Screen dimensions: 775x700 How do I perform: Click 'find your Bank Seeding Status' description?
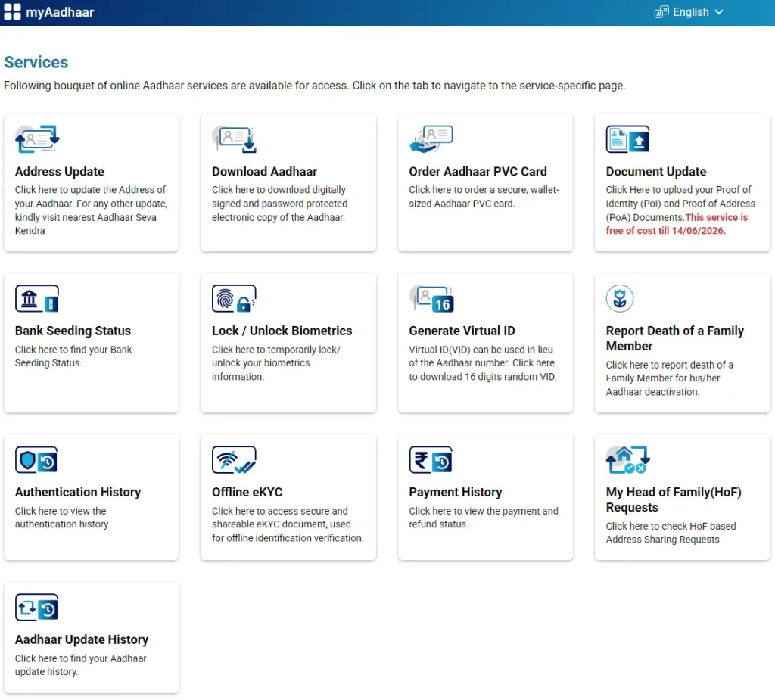point(73,356)
